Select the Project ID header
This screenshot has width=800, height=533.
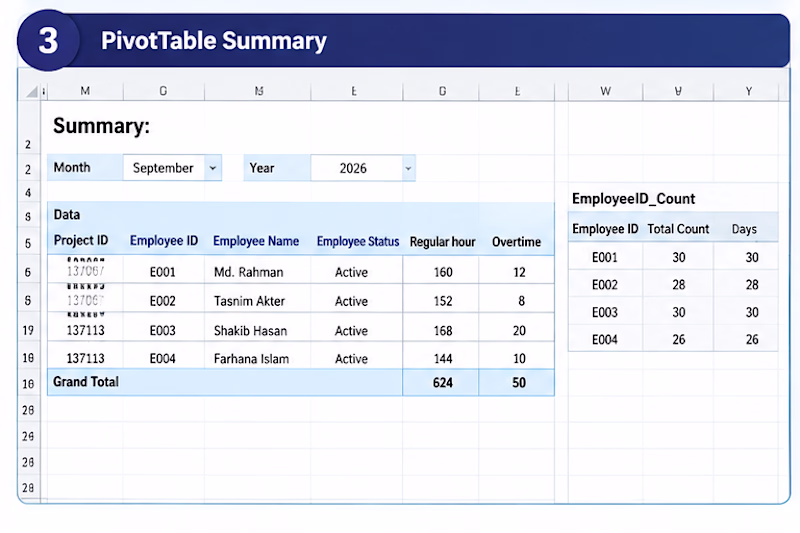pyautogui.click(x=81, y=240)
